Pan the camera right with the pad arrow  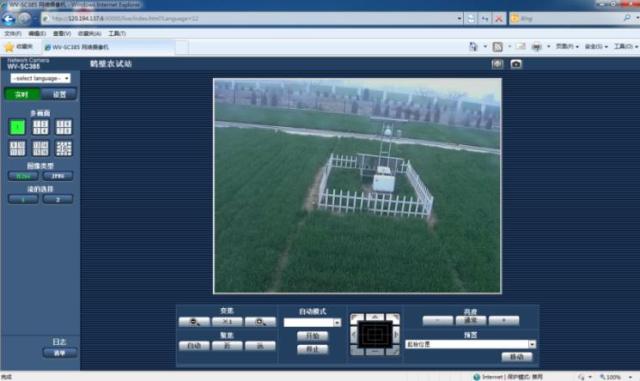(x=396, y=334)
